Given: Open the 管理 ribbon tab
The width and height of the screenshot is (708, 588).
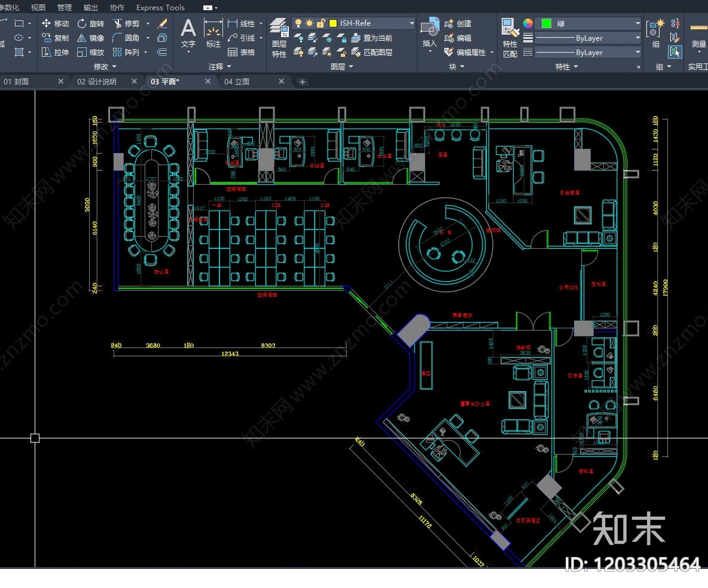Looking at the screenshot, I should pos(64,7).
